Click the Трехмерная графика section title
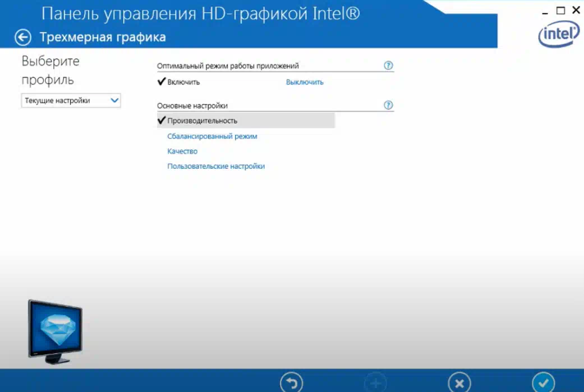584x392 pixels. click(103, 38)
